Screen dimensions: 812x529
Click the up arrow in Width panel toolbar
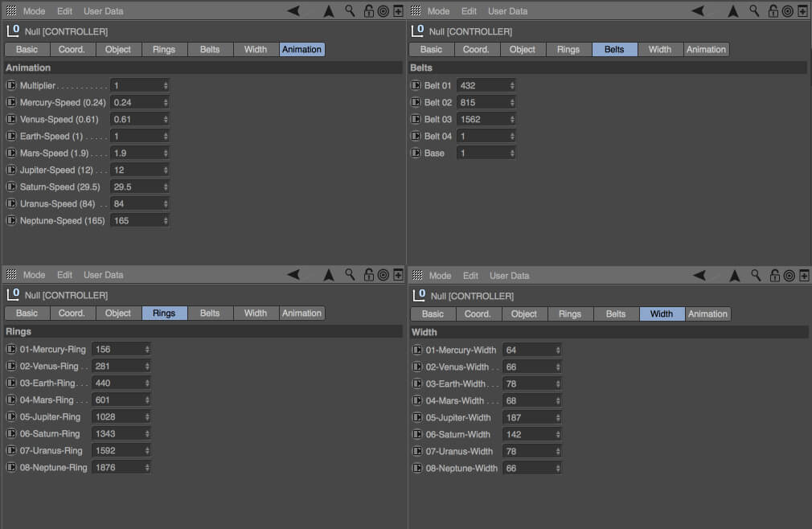pos(734,277)
